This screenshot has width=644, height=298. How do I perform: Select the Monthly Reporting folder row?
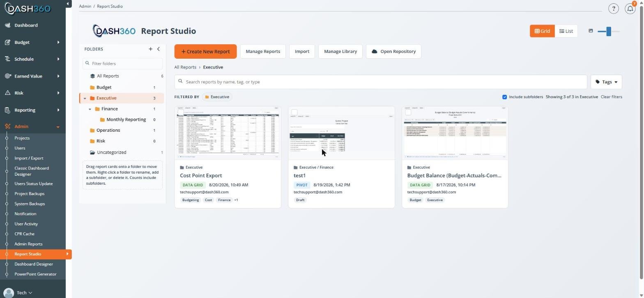pyautogui.click(x=122, y=119)
